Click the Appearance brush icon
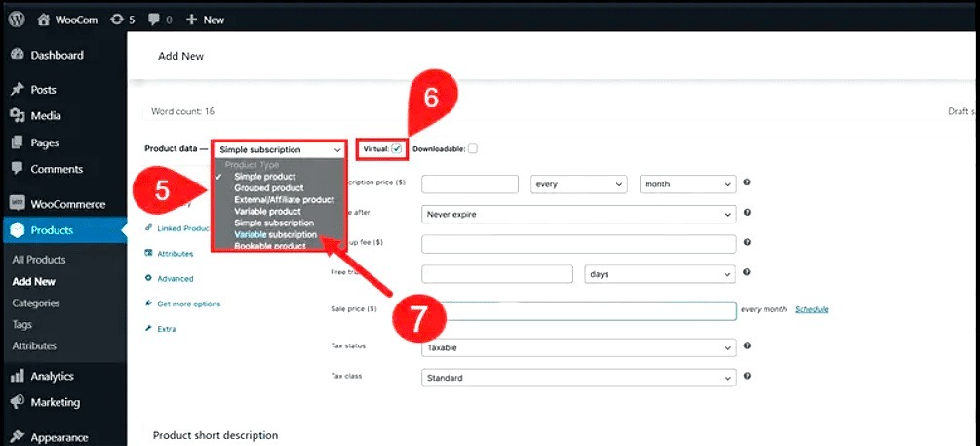The image size is (980, 446). (x=18, y=437)
